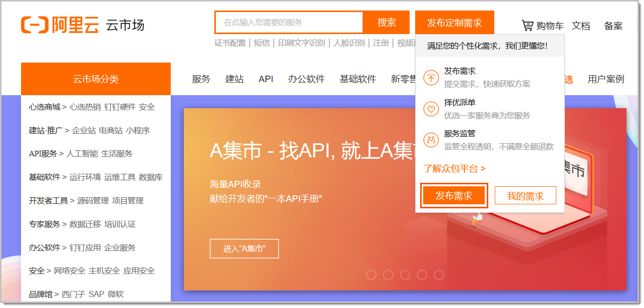Open 钉钉硬件 subcategory

point(120,107)
